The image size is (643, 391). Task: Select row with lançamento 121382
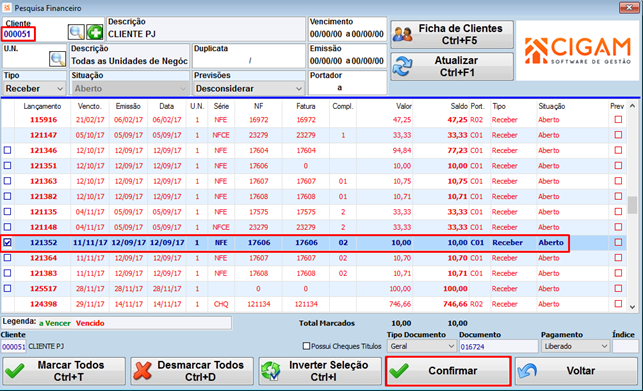(x=313, y=197)
